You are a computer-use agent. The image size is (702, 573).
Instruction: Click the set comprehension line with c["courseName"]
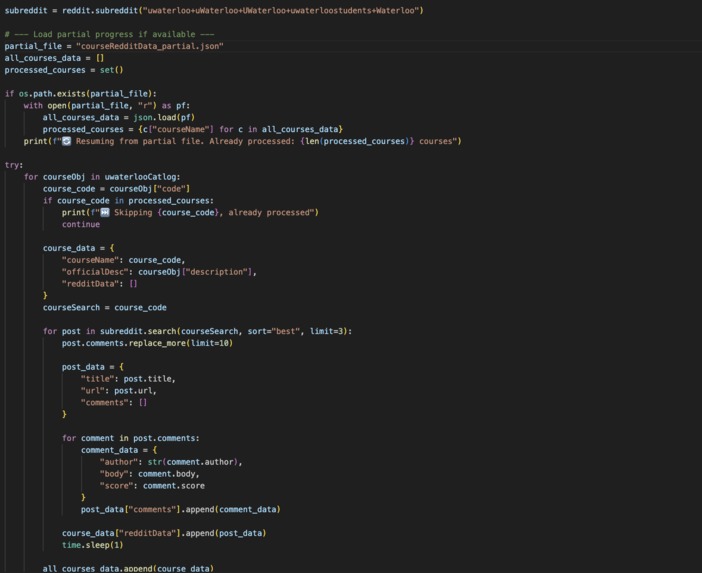tap(193, 129)
